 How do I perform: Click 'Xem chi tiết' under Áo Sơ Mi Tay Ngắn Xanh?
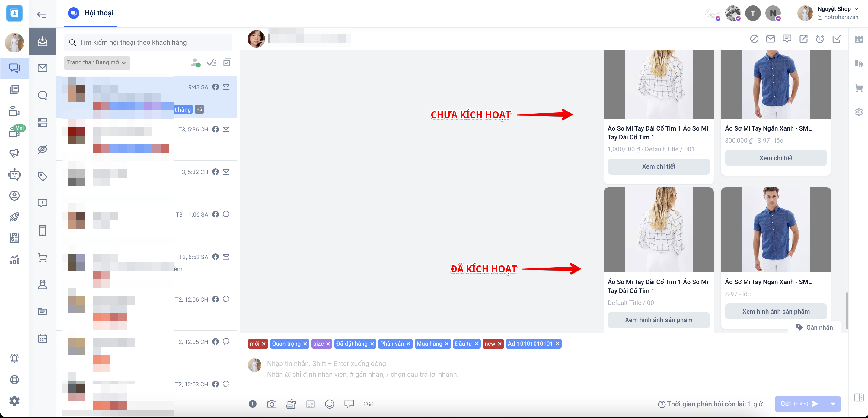coord(776,158)
